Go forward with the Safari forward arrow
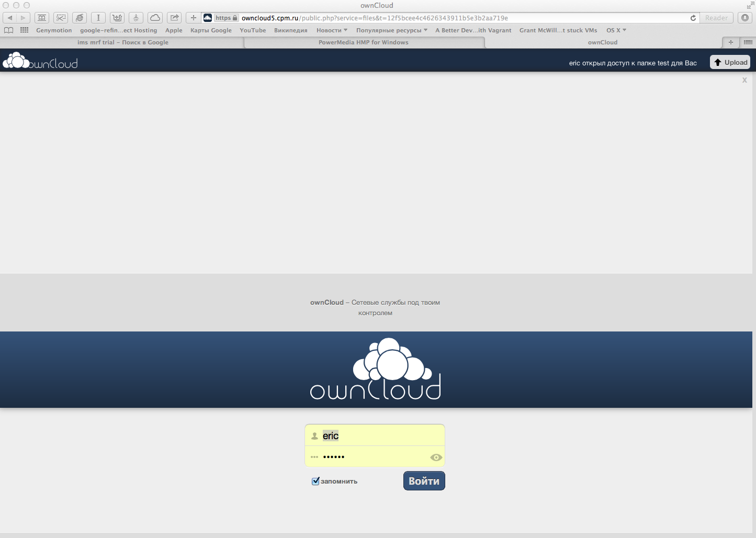 (23, 18)
